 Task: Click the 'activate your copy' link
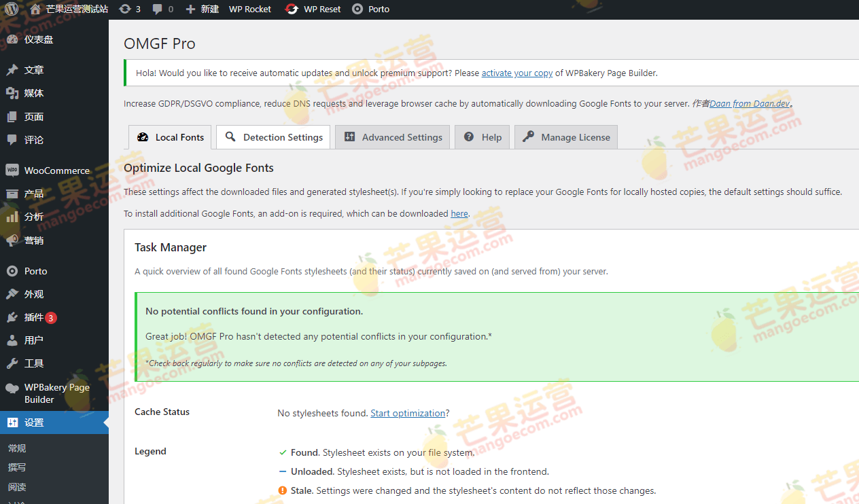(x=516, y=73)
